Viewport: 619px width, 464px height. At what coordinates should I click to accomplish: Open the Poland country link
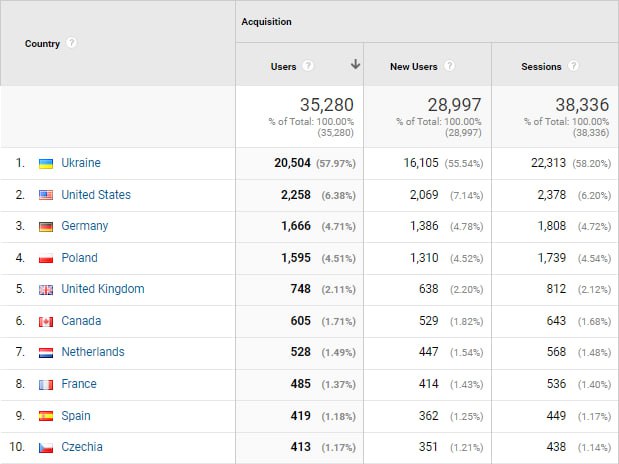tap(79, 258)
